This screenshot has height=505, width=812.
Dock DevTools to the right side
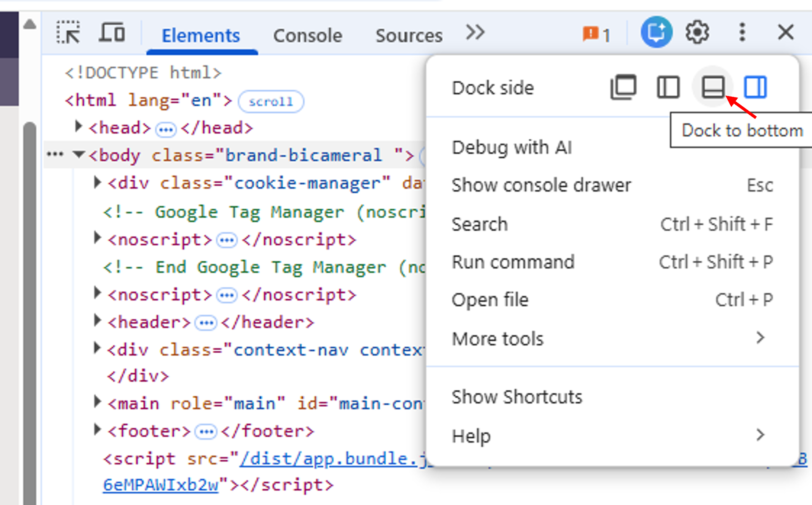755,87
